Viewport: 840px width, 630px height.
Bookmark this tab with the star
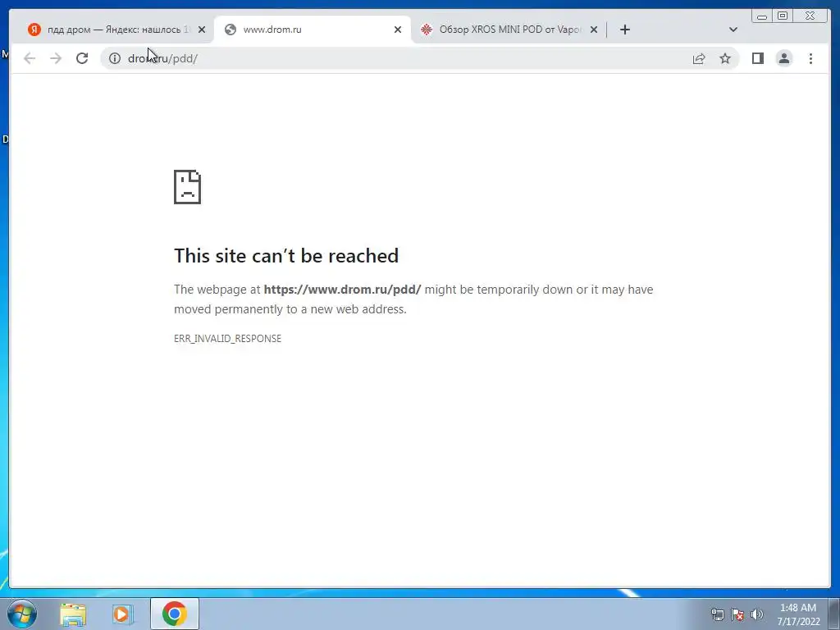coord(725,58)
